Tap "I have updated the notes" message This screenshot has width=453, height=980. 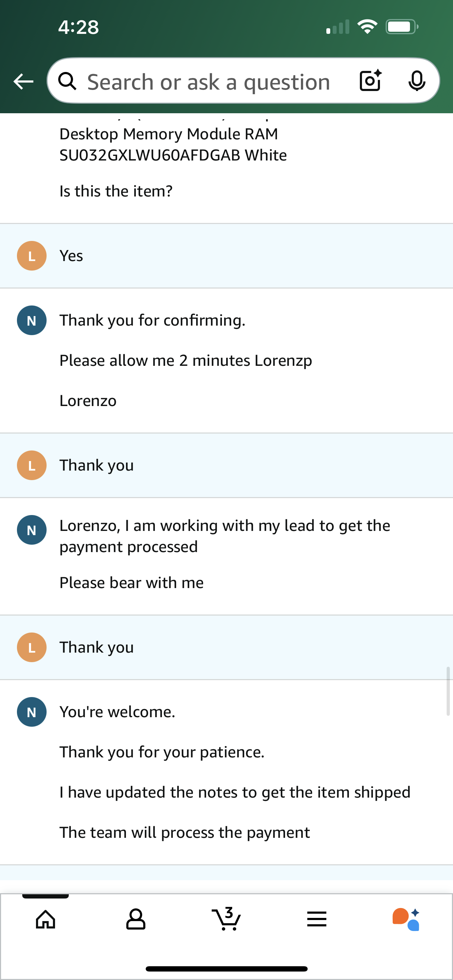pyautogui.click(x=235, y=792)
